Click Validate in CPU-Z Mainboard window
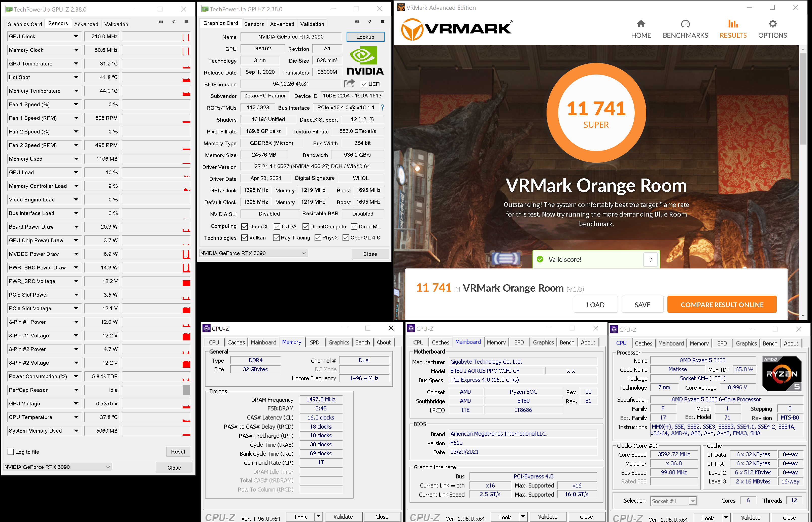This screenshot has height=522, width=812. click(x=547, y=516)
